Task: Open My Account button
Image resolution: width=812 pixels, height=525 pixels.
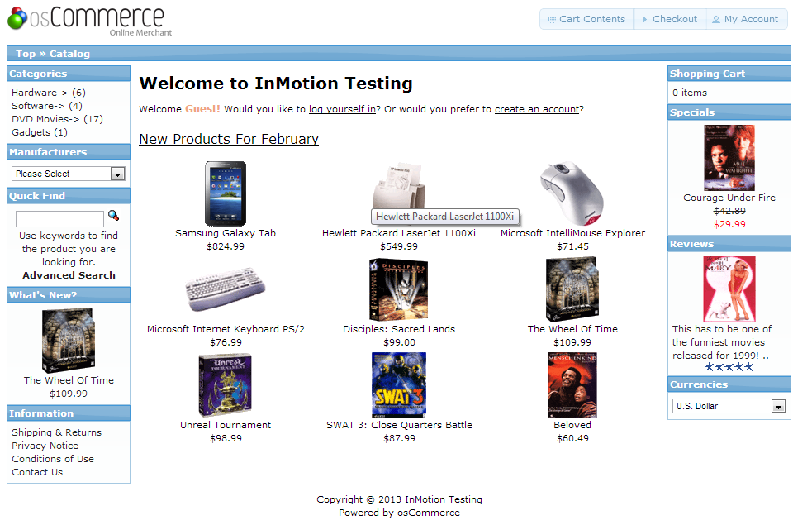Action: click(746, 19)
